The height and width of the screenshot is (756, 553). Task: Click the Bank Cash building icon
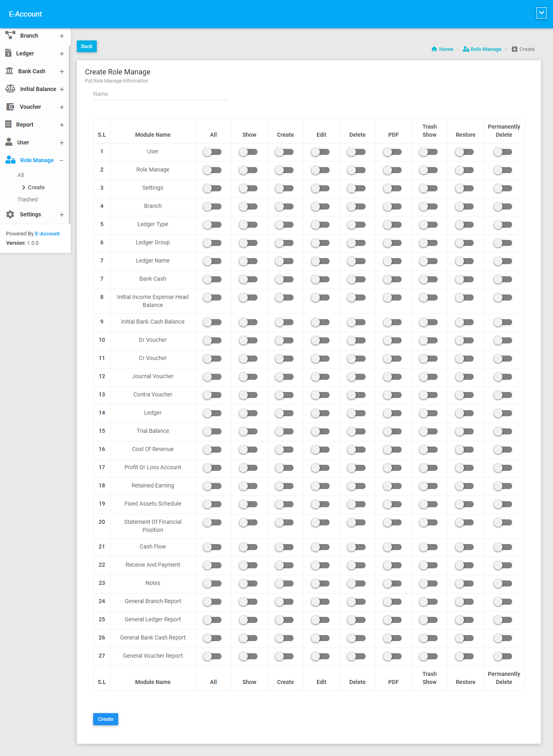click(x=9, y=71)
